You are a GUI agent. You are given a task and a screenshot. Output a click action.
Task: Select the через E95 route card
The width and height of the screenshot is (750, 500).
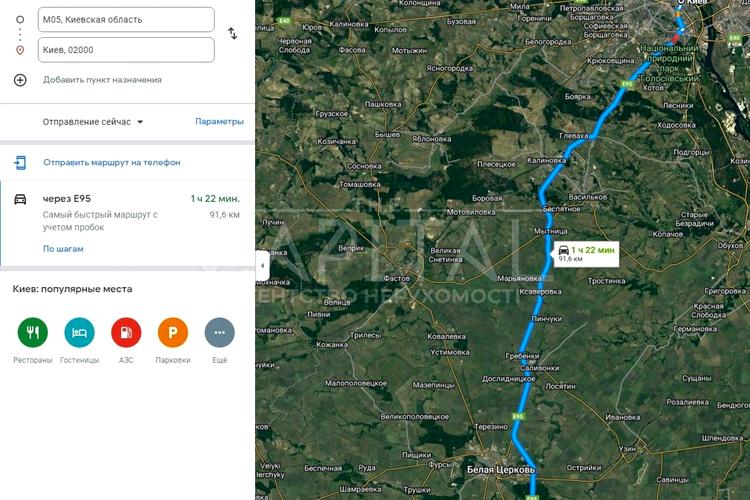(127, 223)
